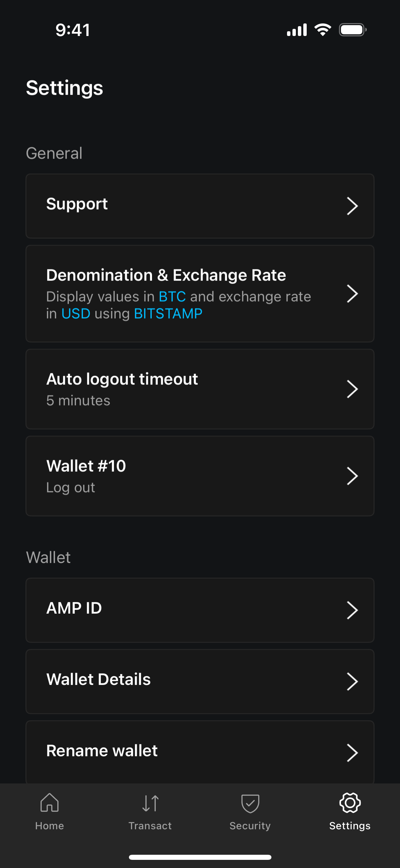This screenshot has width=400, height=868.
Task: Click the BTC denomination link
Action: [x=172, y=297]
